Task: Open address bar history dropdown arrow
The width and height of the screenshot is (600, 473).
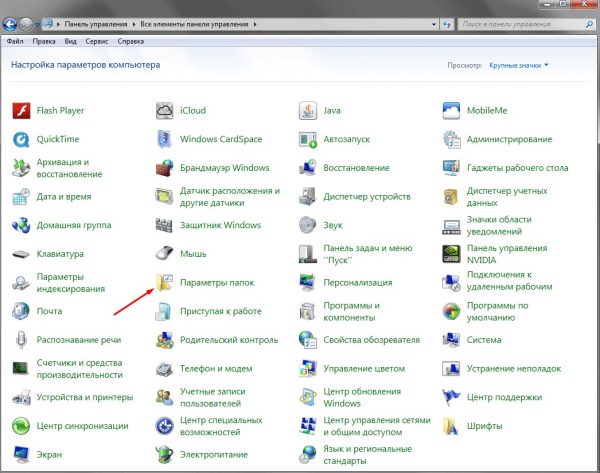Action: pyautogui.click(x=434, y=24)
